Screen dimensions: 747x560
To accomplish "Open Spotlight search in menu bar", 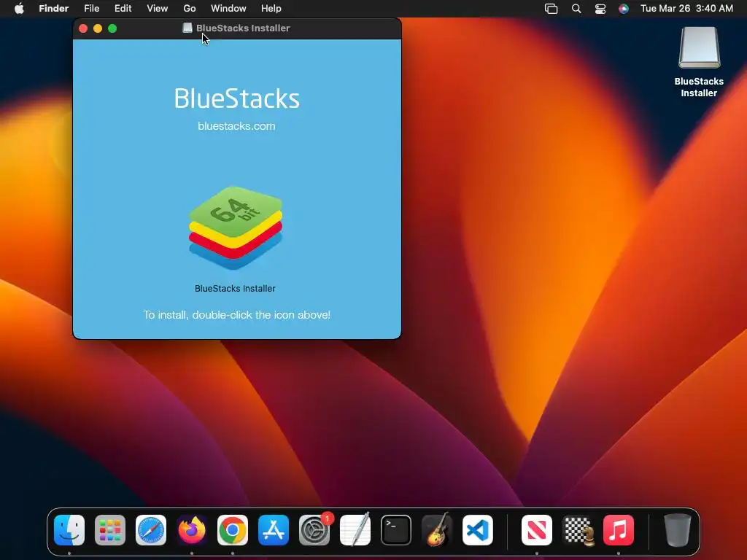I will click(576, 9).
